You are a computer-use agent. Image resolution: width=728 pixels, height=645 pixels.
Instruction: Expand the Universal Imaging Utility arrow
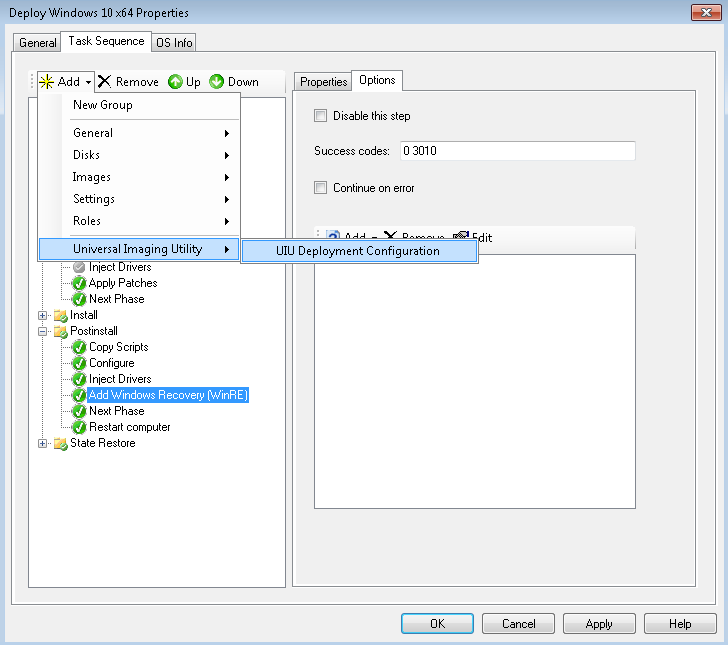(227, 250)
